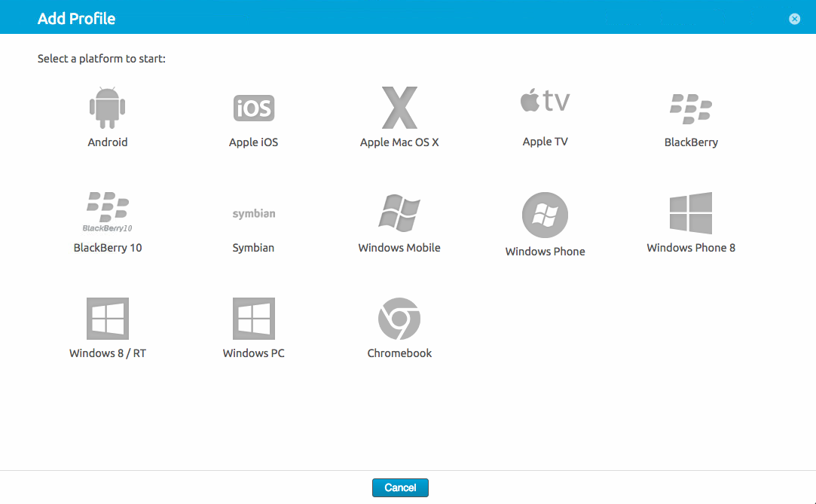Select the Android robot icon
This screenshot has height=504, width=816.
[107, 108]
